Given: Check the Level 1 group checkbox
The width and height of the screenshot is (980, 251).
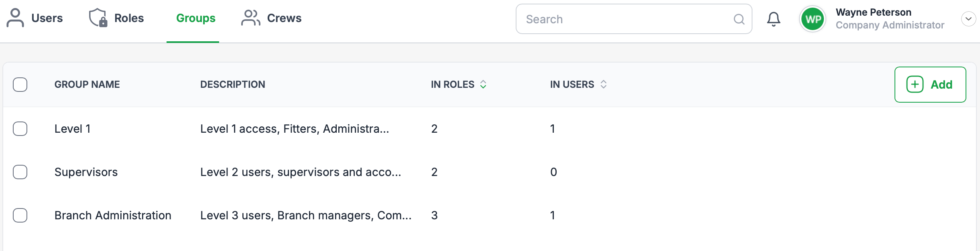Looking at the screenshot, I should (x=20, y=129).
